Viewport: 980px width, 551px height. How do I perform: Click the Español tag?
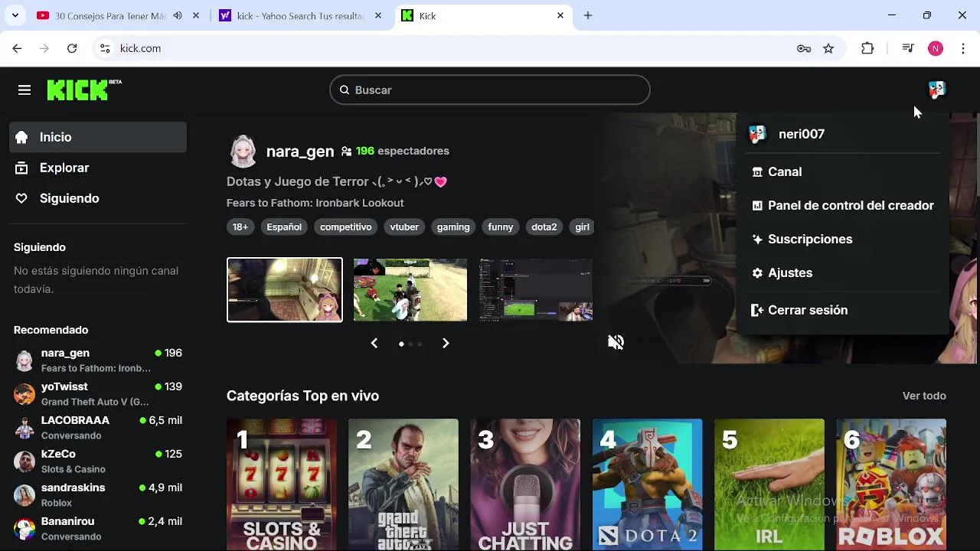[284, 227]
